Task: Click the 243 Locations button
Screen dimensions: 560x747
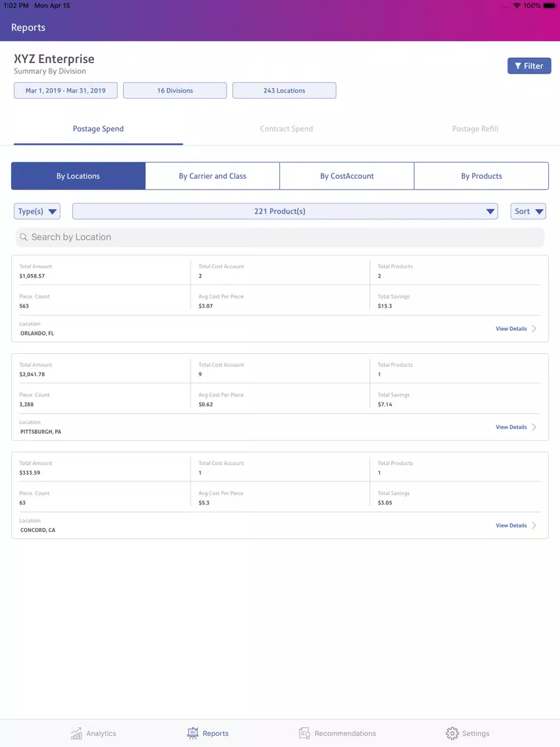Action: 285,91
